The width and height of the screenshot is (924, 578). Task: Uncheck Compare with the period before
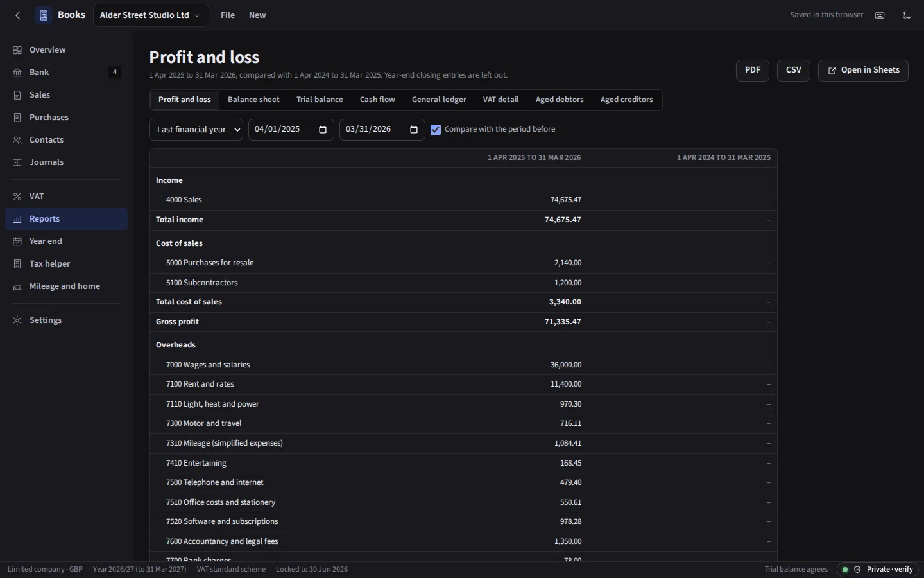[x=436, y=130]
